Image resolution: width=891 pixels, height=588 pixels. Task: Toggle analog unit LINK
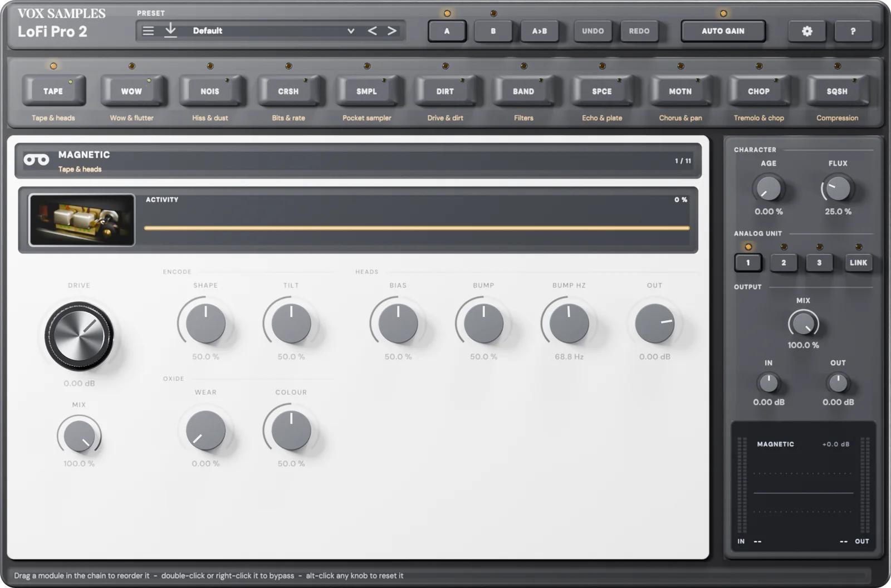(x=858, y=262)
